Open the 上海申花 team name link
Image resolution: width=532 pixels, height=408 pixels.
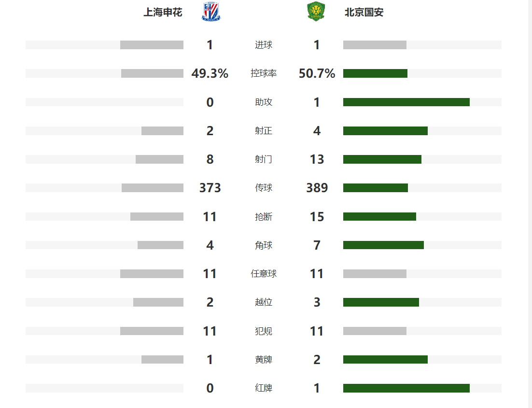tap(163, 13)
